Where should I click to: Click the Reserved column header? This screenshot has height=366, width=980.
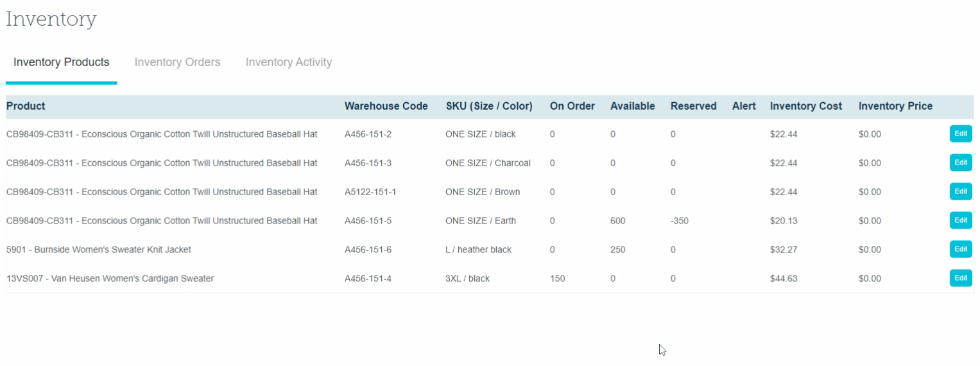pyautogui.click(x=693, y=106)
